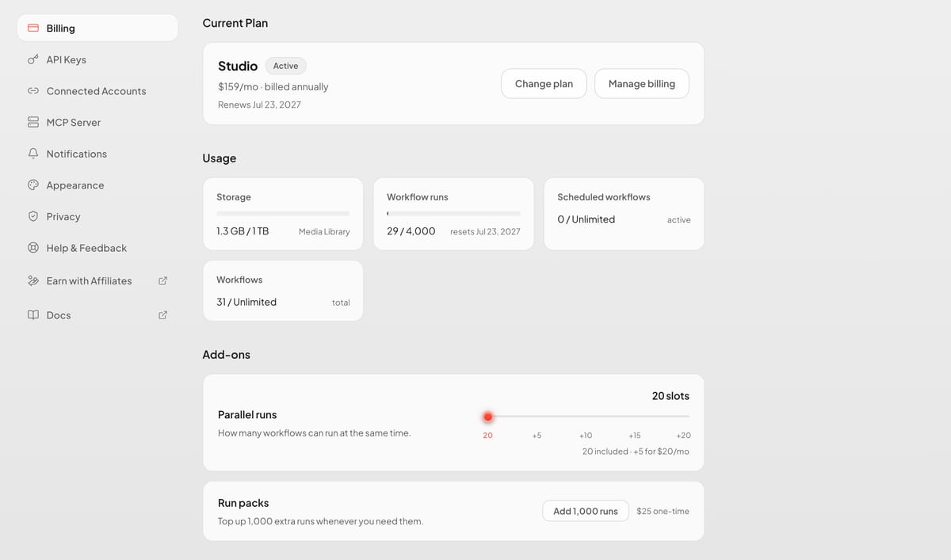Click '20 included · +5 for $20/mo' text
951x560 pixels.
pyautogui.click(x=636, y=451)
